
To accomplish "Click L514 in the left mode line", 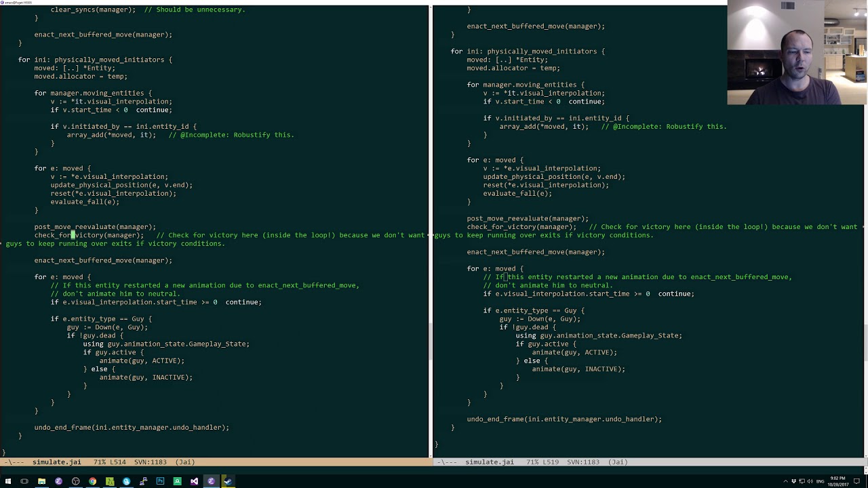I will coord(118,462).
